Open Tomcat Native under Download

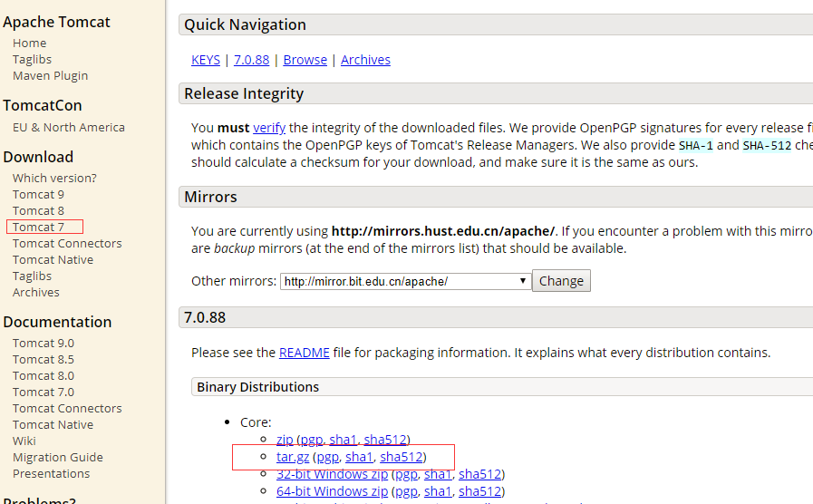point(53,260)
